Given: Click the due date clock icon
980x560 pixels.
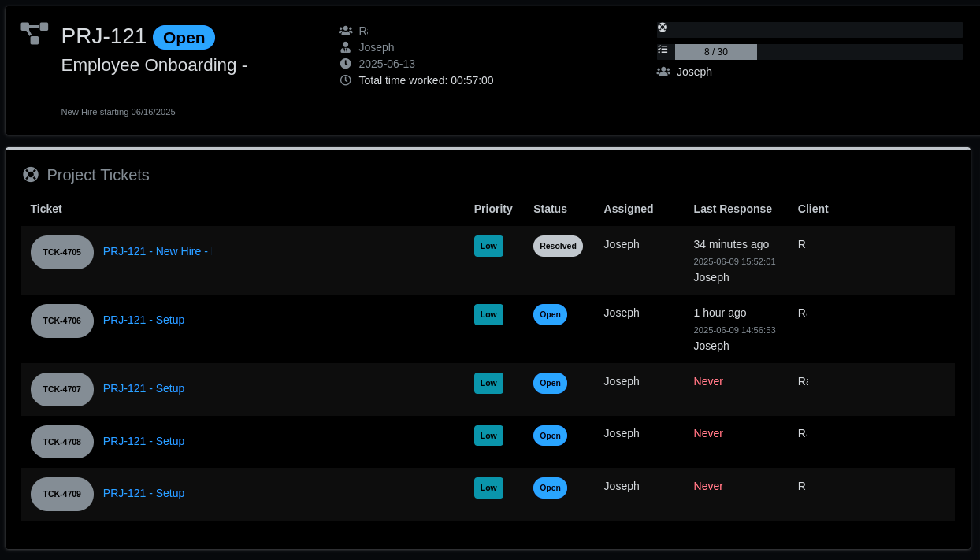Looking at the screenshot, I should click(345, 64).
